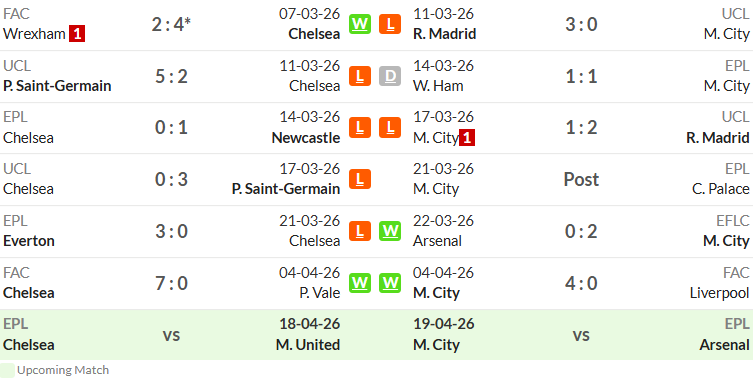Click the Post status for M. City vs C. Palace
This screenshot has width=753, height=385.
click(x=581, y=180)
